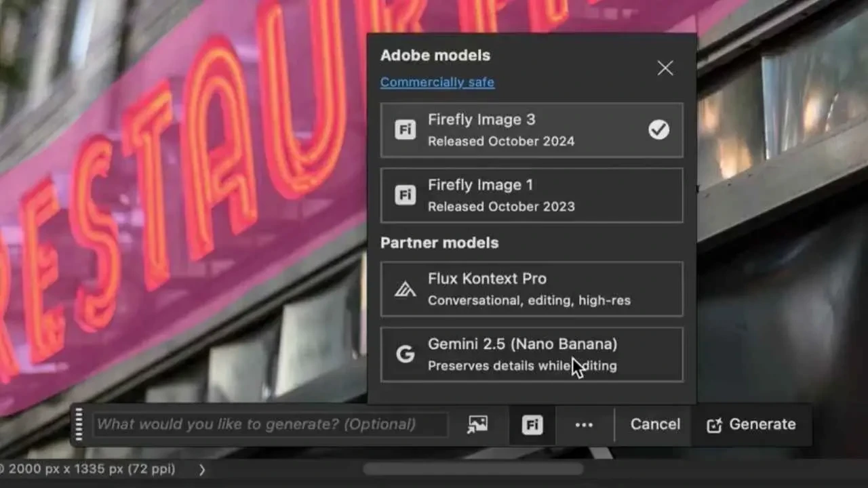Click the Generate button

pyautogui.click(x=751, y=425)
